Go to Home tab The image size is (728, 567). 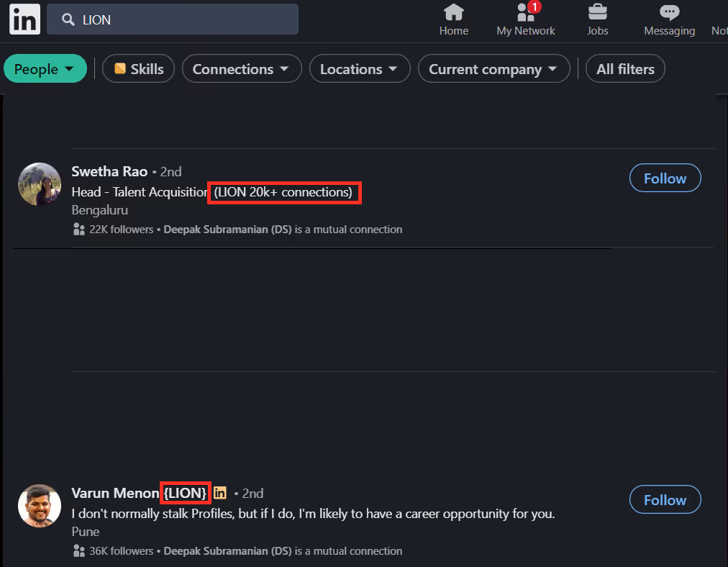[x=454, y=19]
